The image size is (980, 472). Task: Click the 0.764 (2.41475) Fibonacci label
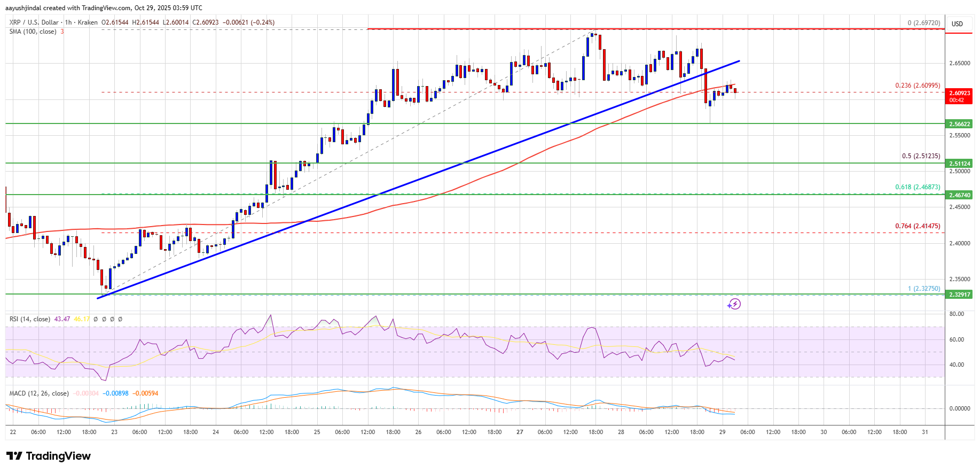918,226
